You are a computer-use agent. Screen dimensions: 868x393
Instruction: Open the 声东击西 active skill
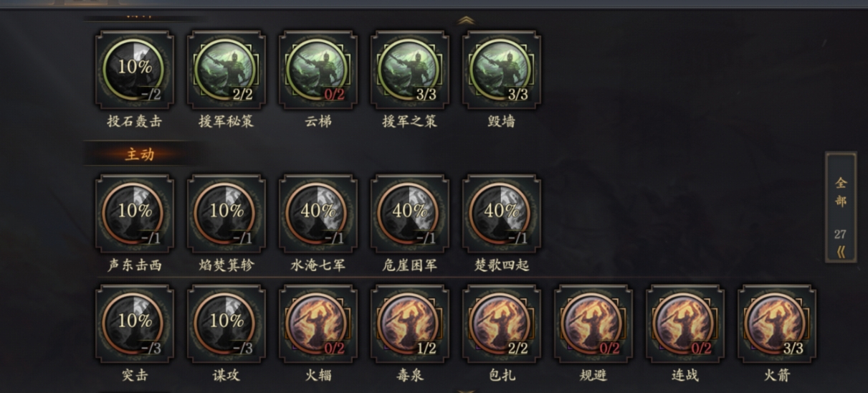tap(135, 214)
